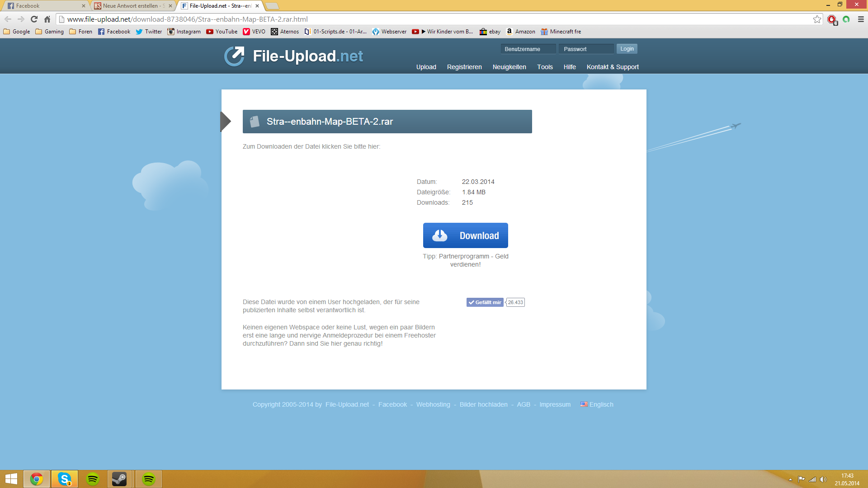Image resolution: width=868 pixels, height=488 pixels.
Task: Open the Foren bookmarks folder
Action: (x=80, y=32)
